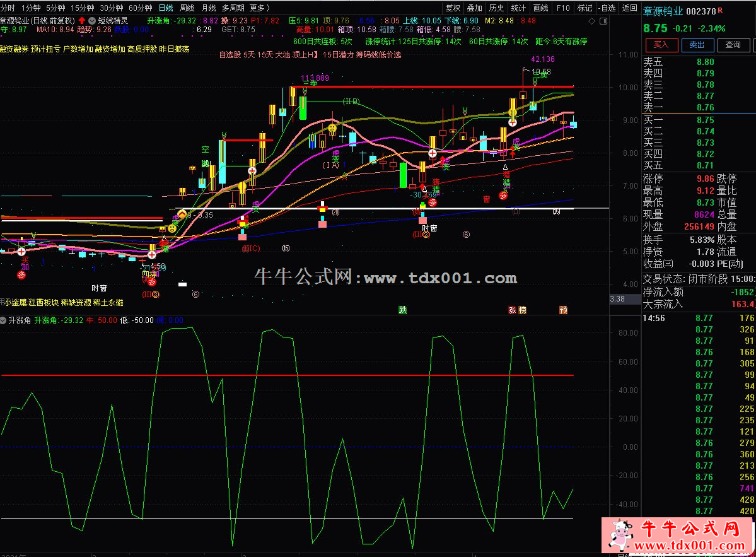Click the 榜 marker icon

pyautogui.click(x=522, y=310)
